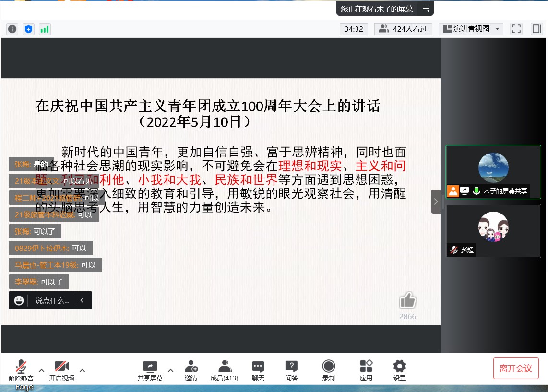Open the meeting info icon
The image size is (548, 392).
pyautogui.click(x=12, y=29)
